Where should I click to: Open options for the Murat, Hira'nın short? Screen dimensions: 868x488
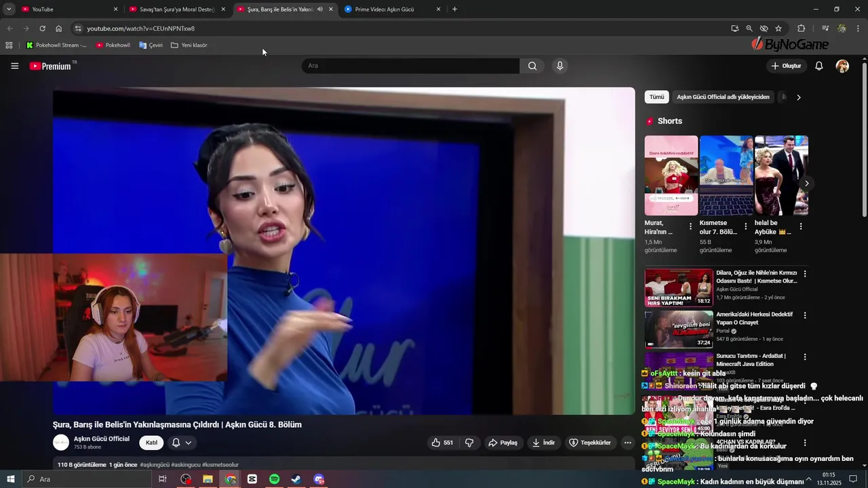(x=690, y=226)
